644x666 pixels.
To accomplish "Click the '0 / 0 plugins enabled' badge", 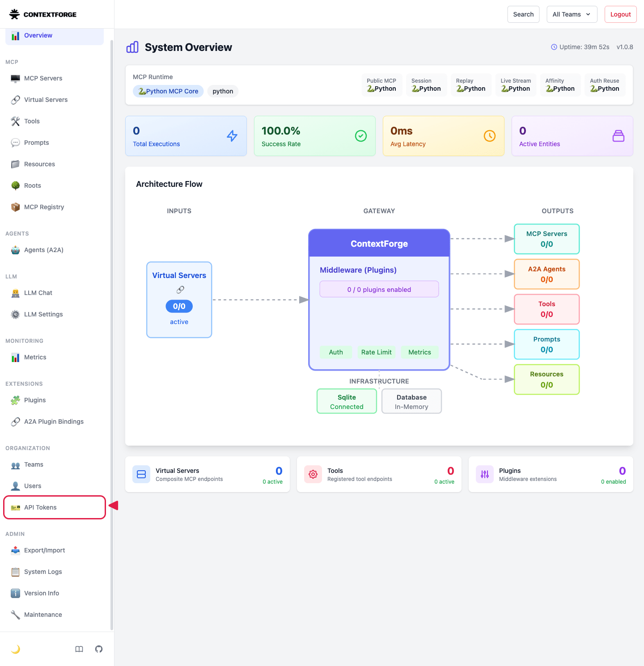I will (x=379, y=289).
